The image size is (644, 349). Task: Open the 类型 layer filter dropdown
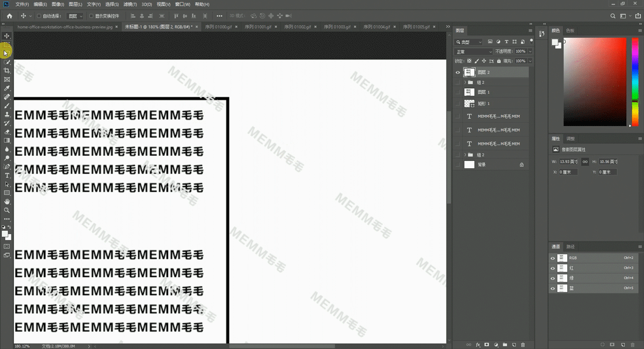tap(469, 42)
